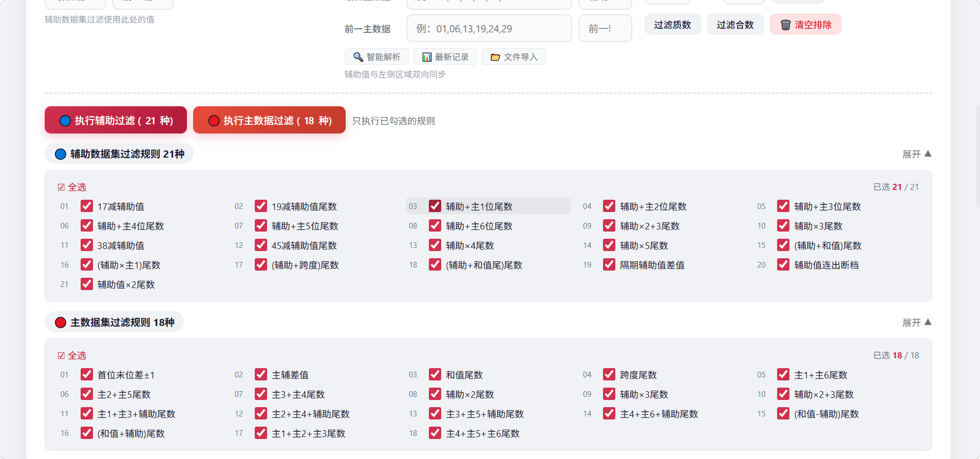
Task: Uncheck (辅助+和值)尾数 rule
Action: point(783,245)
